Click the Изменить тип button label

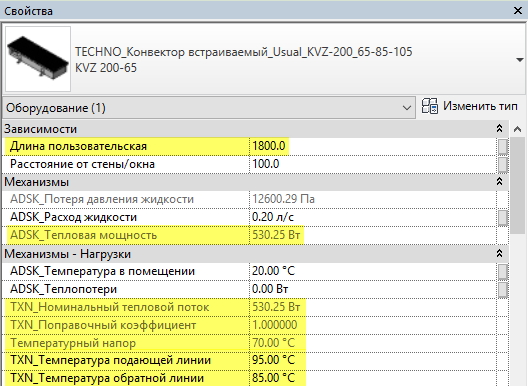coord(480,106)
